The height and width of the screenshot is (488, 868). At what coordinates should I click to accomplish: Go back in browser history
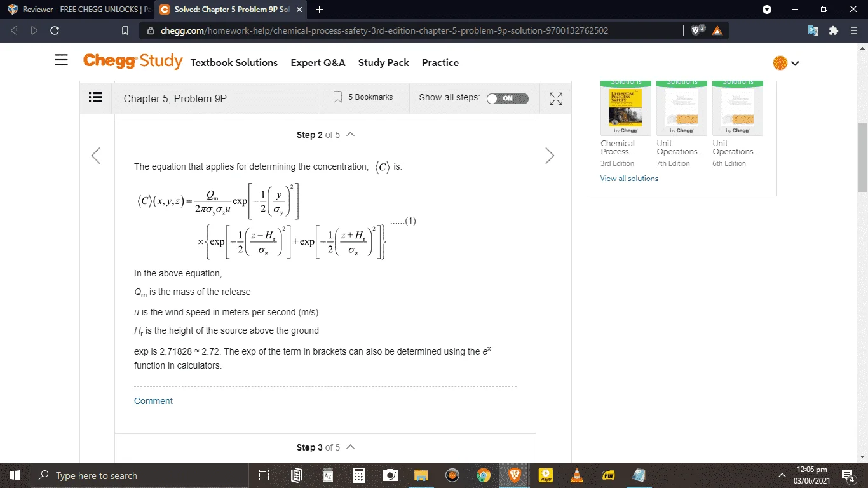(x=15, y=30)
